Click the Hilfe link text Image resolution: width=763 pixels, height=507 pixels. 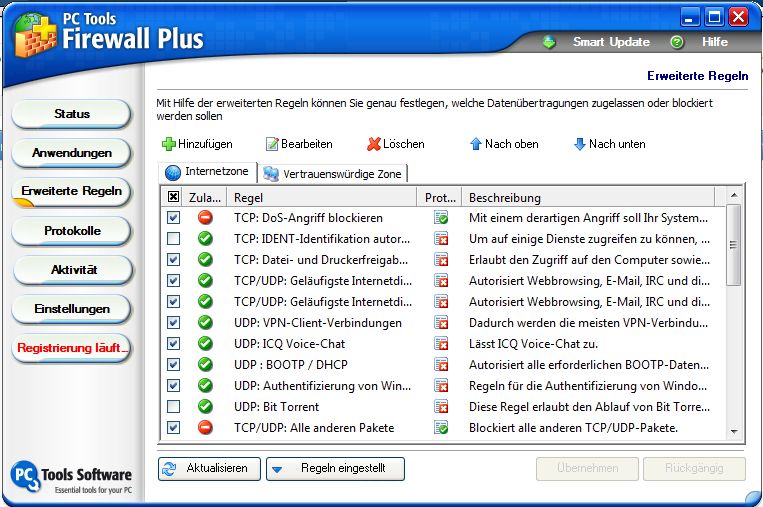[x=714, y=42]
